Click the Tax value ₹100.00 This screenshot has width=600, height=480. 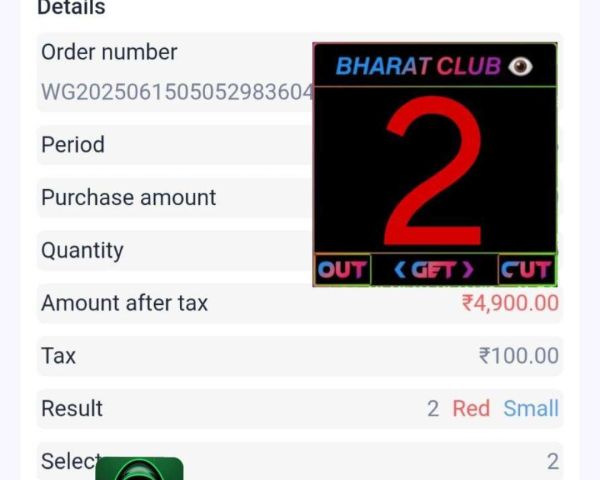(x=518, y=356)
